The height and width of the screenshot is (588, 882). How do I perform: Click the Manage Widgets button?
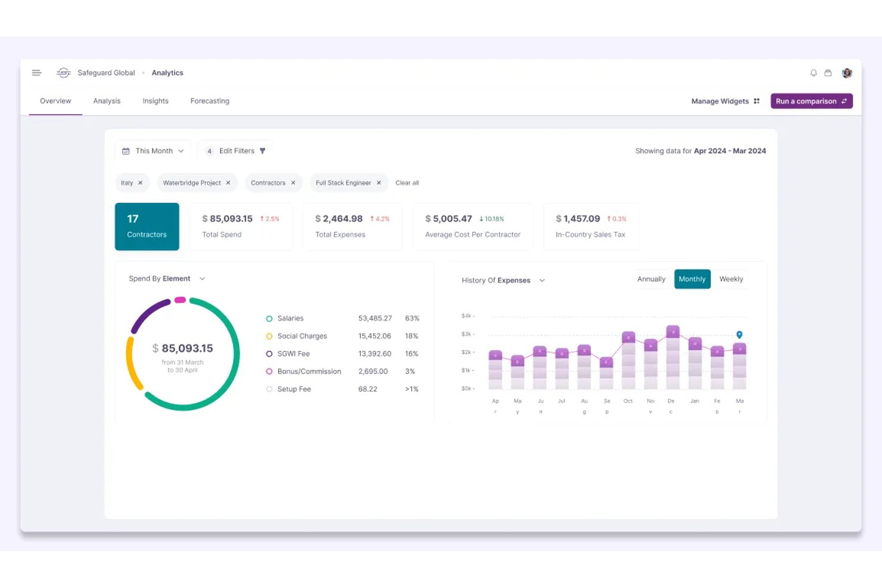tap(725, 101)
